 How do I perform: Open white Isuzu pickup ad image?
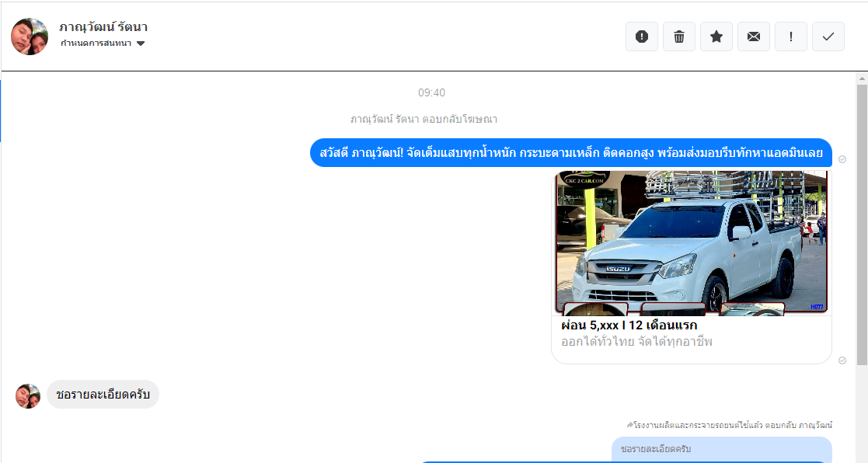692,243
